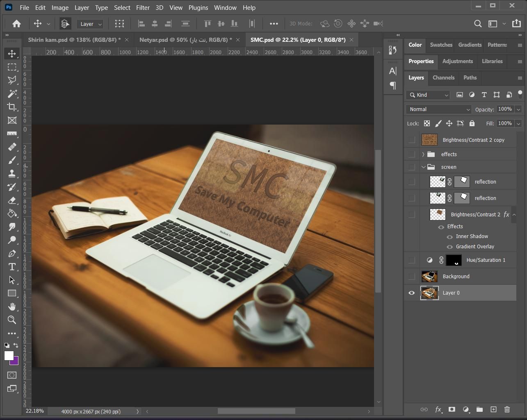Open the Image menu
The width and height of the screenshot is (527, 420).
(x=60, y=7)
